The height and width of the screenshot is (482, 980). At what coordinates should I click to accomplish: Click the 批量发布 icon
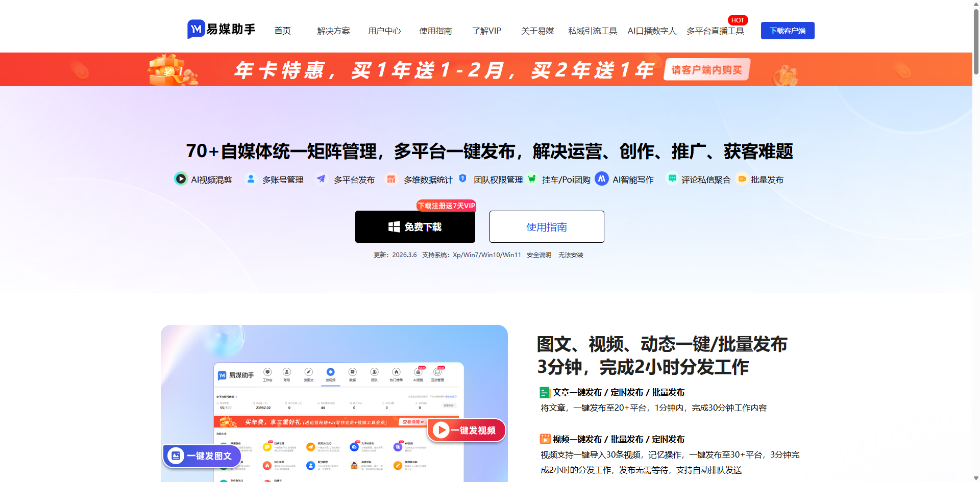[742, 179]
